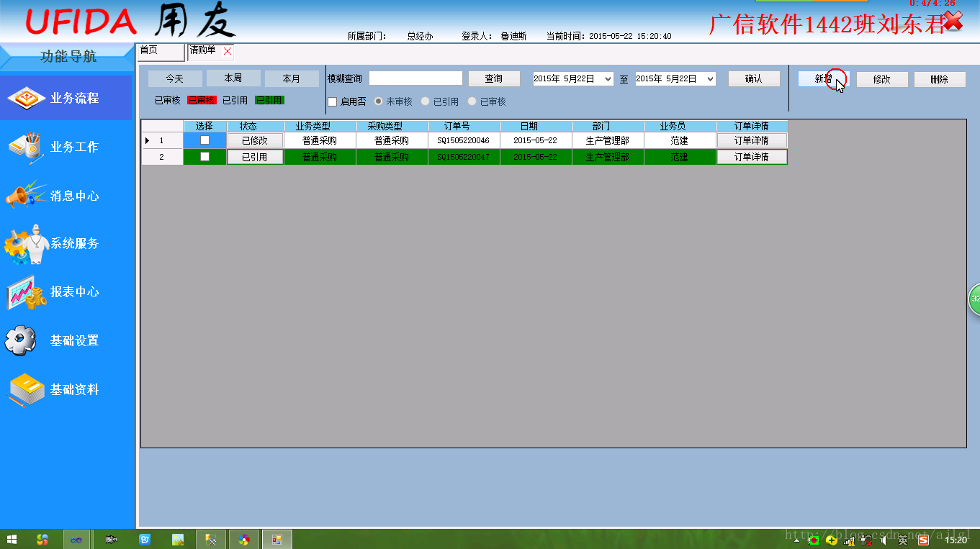Open the network signal tray icon
The width and height of the screenshot is (980, 549).
850,540
